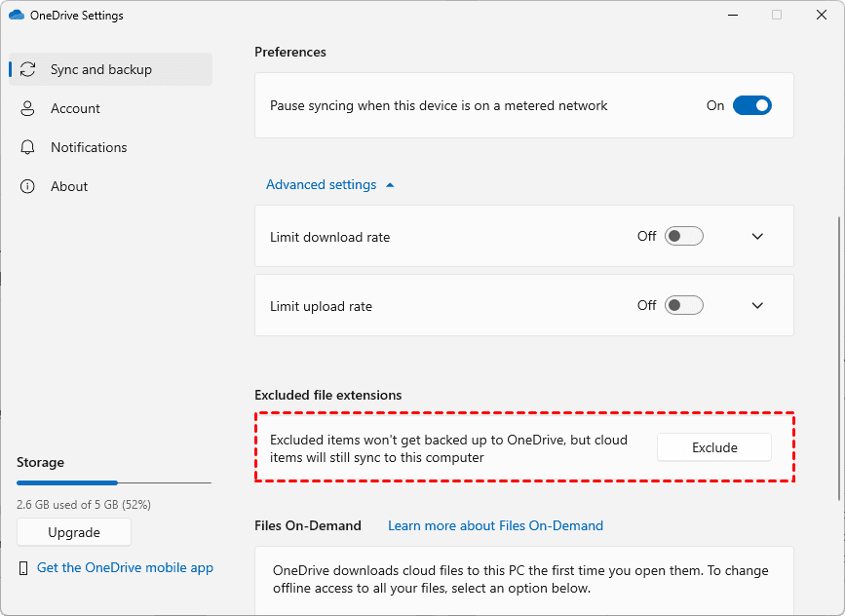This screenshot has height=616, width=845.
Task: Open Learn more about Files On-Demand link
Action: coord(495,525)
